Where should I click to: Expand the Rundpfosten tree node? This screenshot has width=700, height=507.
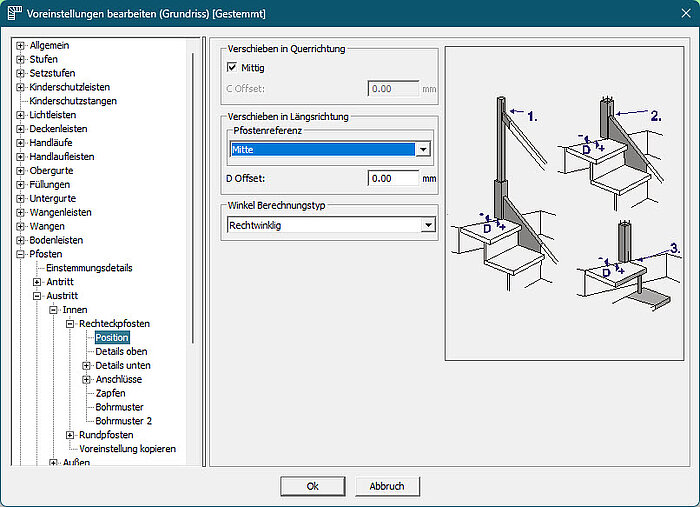[x=70, y=435]
